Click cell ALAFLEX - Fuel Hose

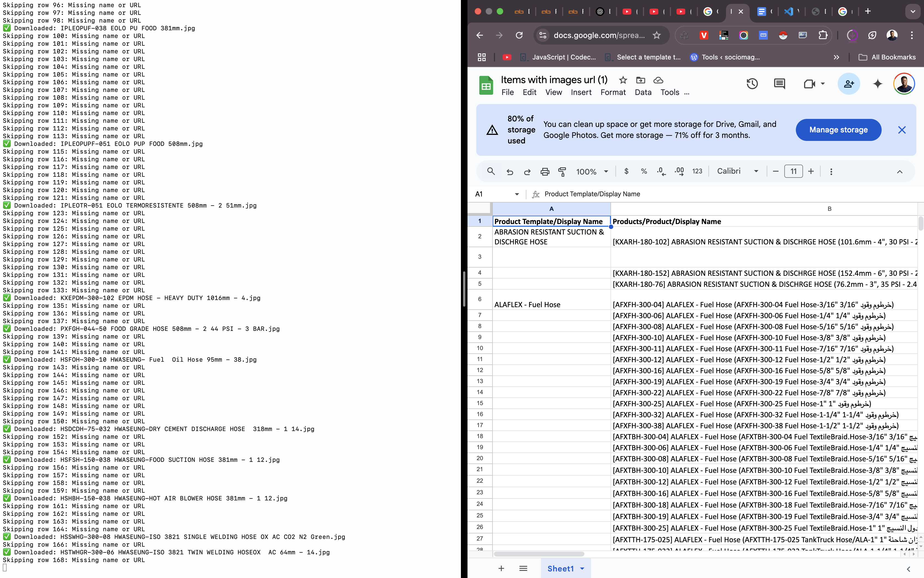point(551,299)
